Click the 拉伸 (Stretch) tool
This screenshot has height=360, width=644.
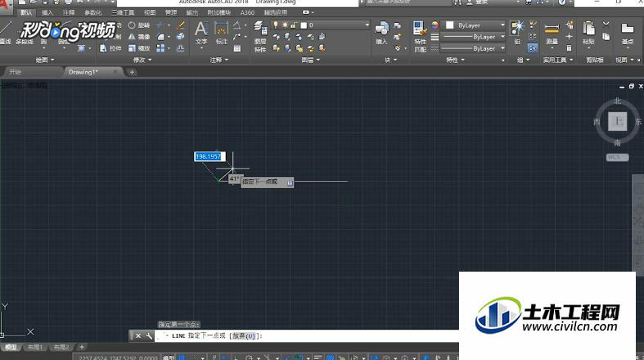click(x=110, y=48)
